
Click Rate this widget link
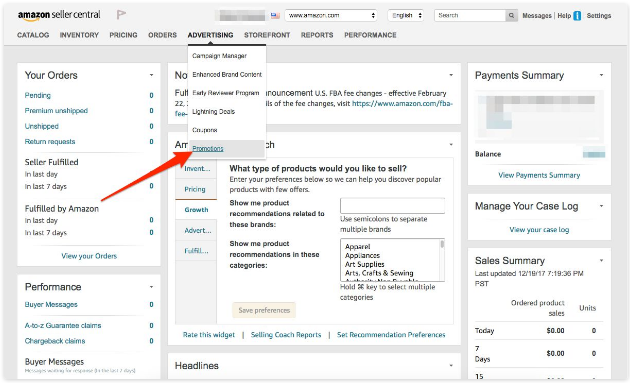(209, 335)
